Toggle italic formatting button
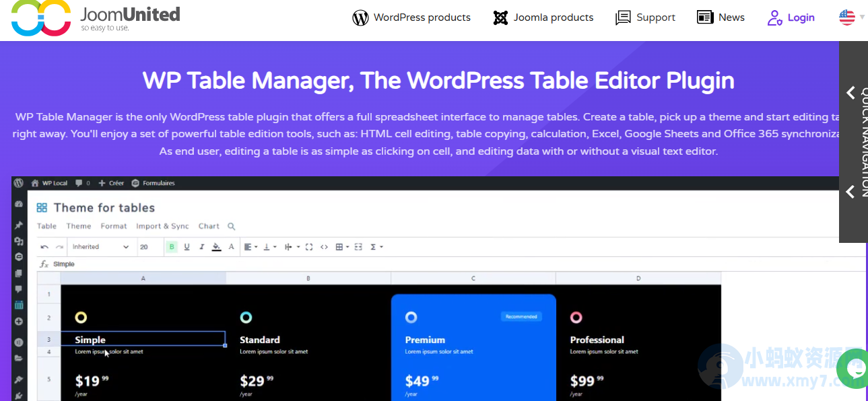 click(201, 247)
